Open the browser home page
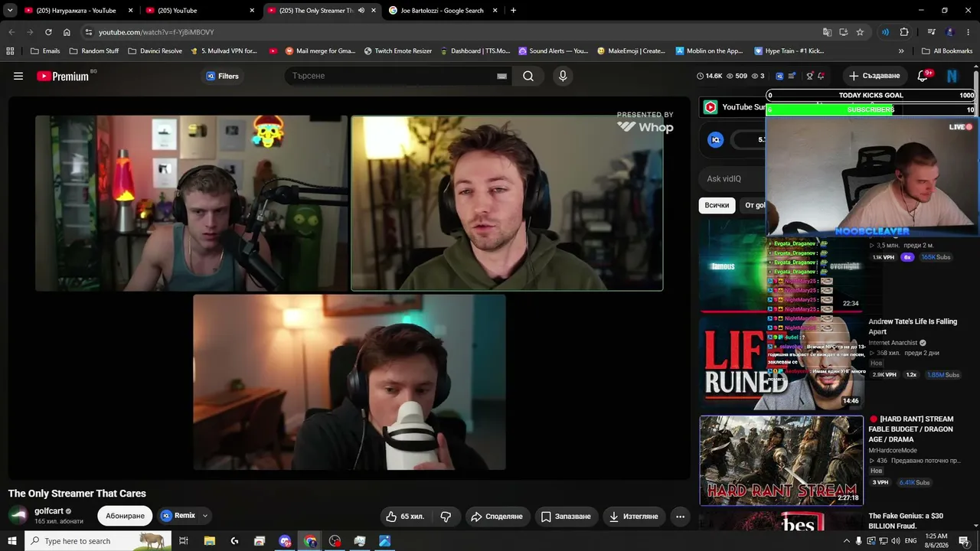The image size is (980, 551). pyautogui.click(x=67, y=32)
